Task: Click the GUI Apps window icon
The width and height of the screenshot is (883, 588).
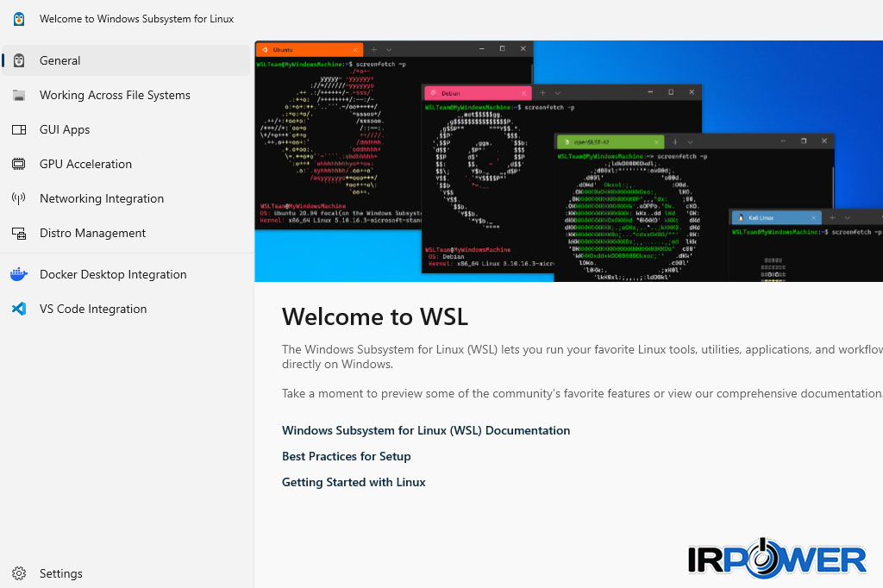Action: (x=19, y=129)
